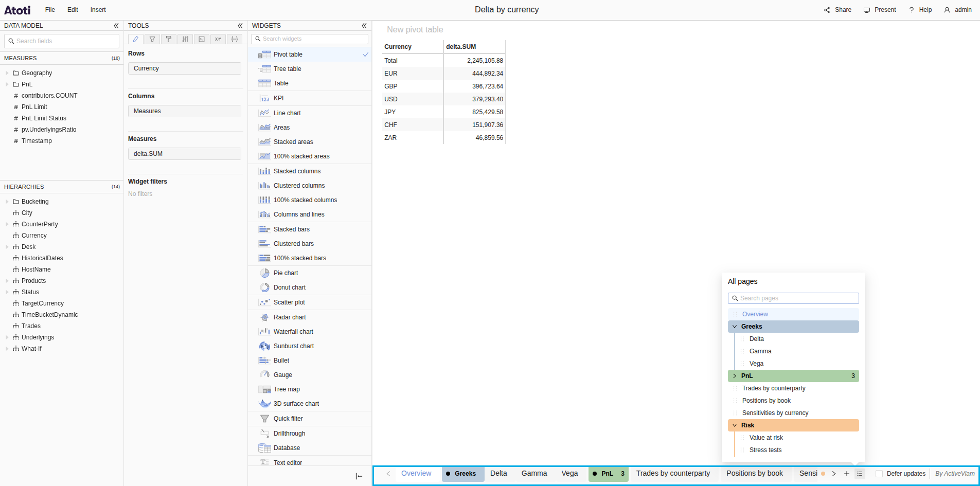Expand the Underlyings hierarchy
The width and height of the screenshot is (980, 486).
tap(7, 337)
